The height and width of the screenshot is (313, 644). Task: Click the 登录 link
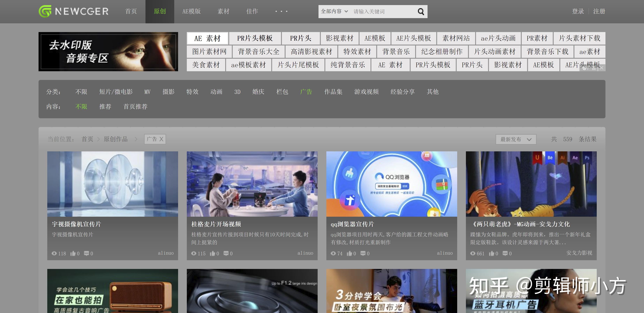click(x=578, y=11)
